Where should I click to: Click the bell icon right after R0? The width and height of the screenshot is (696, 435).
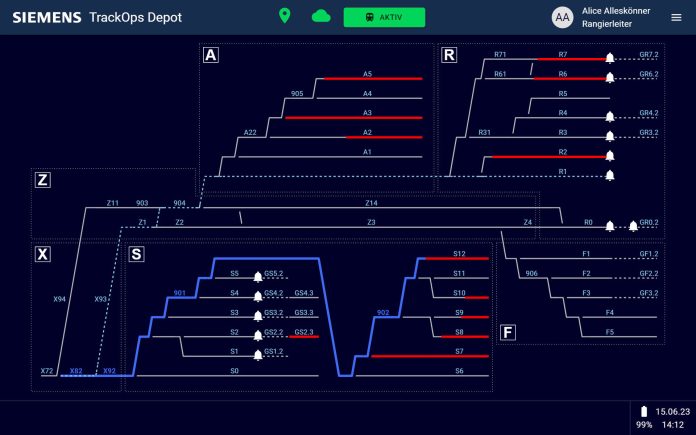point(610,226)
